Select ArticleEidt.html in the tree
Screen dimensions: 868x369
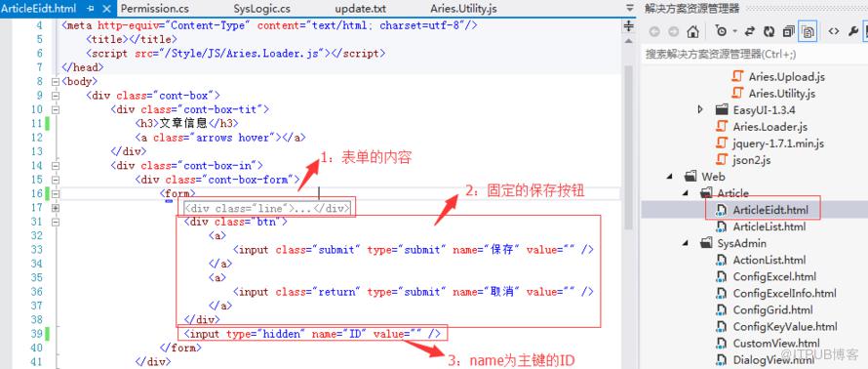(x=770, y=210)
